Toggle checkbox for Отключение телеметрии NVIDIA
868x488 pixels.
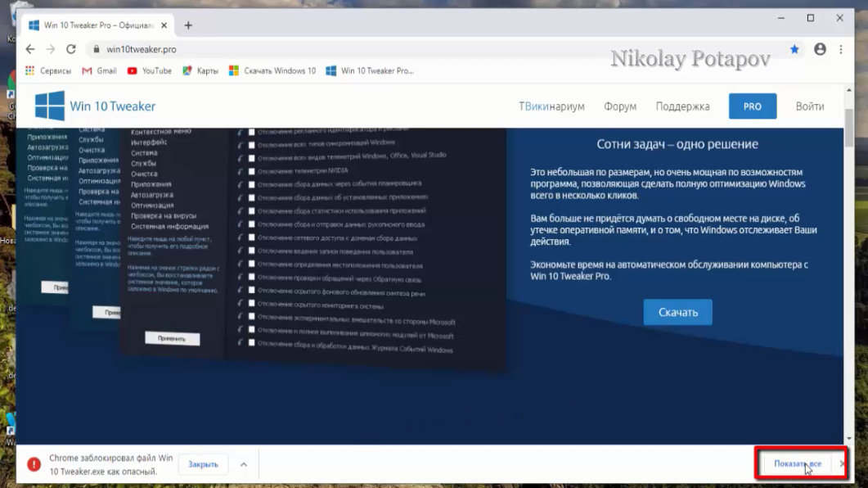(x=251, y=171)
